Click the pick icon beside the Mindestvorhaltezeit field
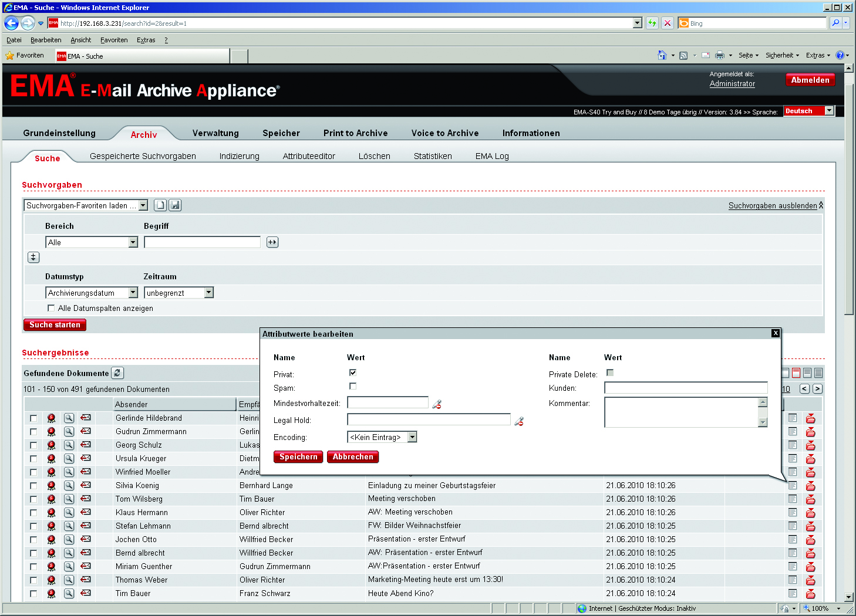This screenshot has width=856, height=616. coord(437,404)
